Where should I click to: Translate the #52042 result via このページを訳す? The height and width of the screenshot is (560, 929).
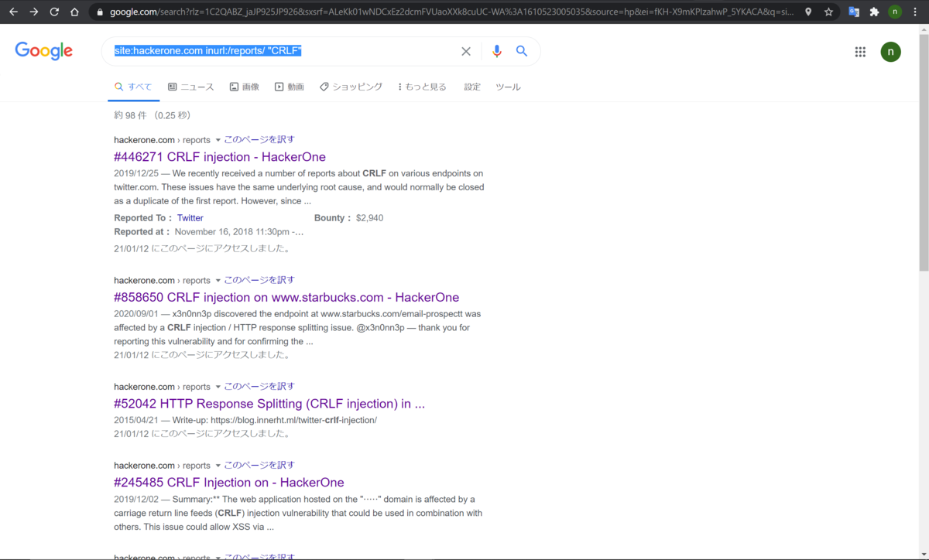[x=259, y=386]
